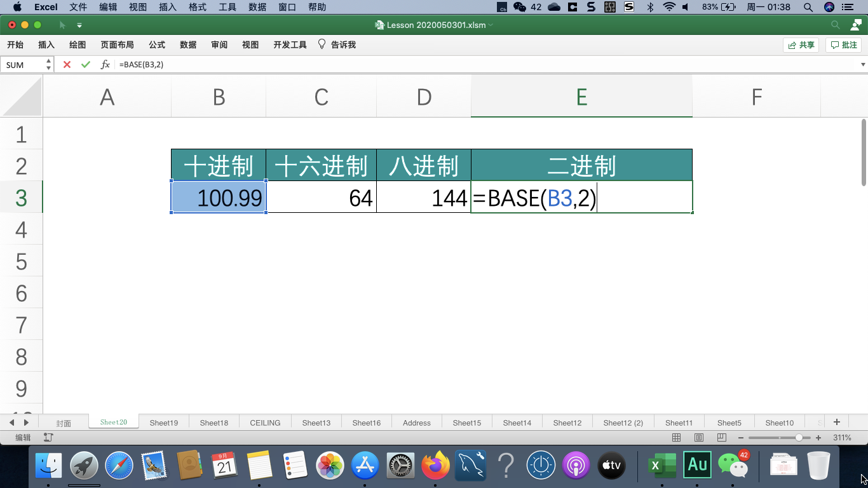Open the insert function fx dialog
868x488 pixels.
tap(105, 65)
